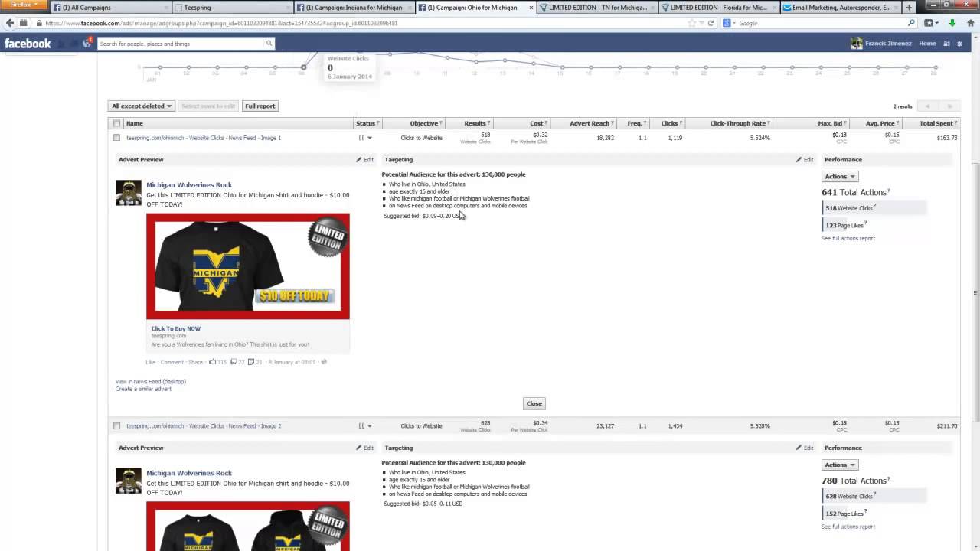Select checkbox for Image 1 advert row
Image resolution: width=980 pixels, height=551 pixels.
click(116, 138)
